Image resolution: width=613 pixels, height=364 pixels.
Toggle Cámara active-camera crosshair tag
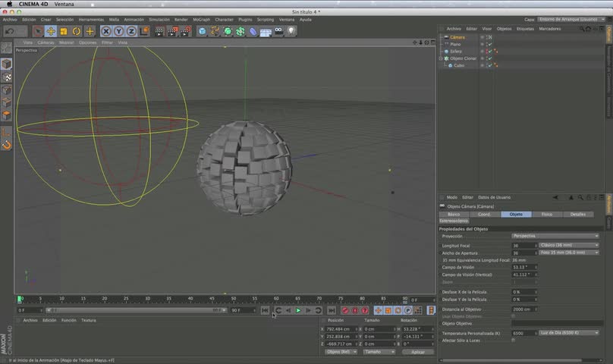[490, 37]
